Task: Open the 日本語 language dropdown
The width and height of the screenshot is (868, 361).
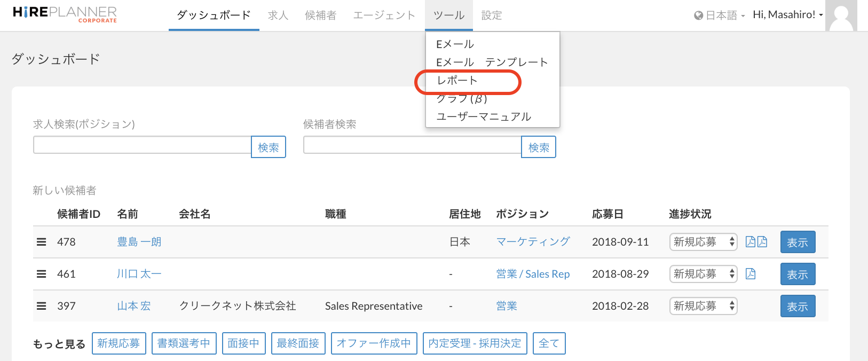Action: click(x=720, y=15)
